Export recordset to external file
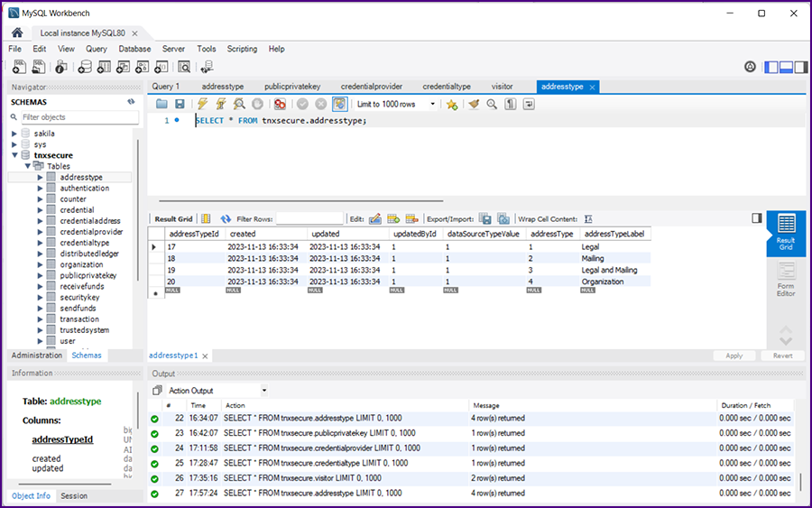812x508 pixels. (484, 218)
